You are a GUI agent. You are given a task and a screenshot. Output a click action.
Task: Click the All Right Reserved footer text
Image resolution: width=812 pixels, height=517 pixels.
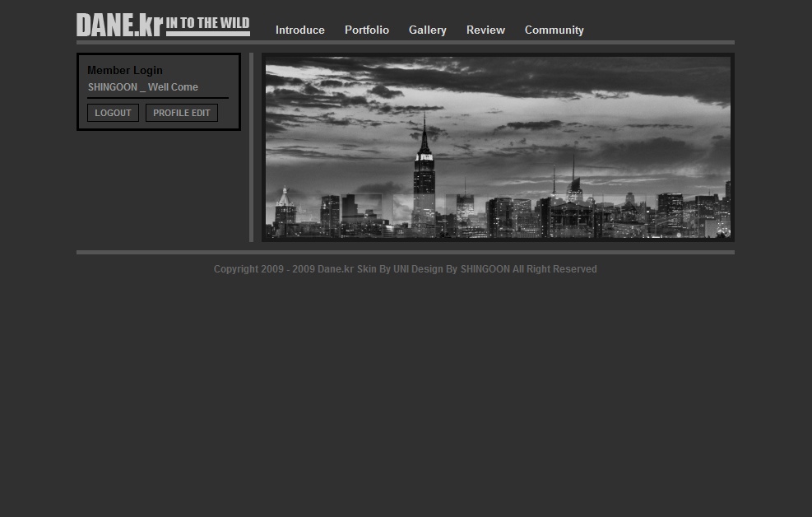coord(554,269)
